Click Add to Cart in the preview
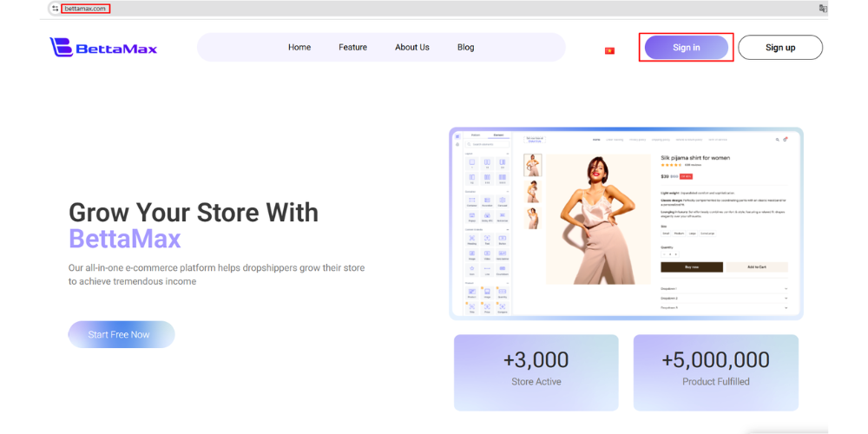868x434 pixels. (x=757, y=266)
